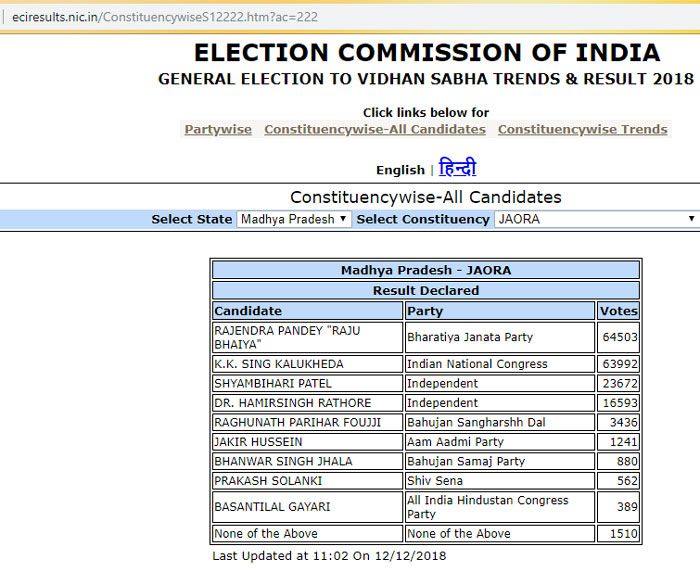This screenshot has height=572, width=700.
Task: Select candidate K.K. SING KALUKHEDA
Action: (x=308, y=364)
